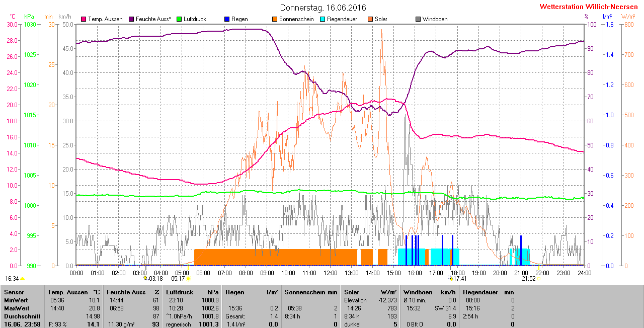Click the W/m² axis unit label

(x=627, y=17)
